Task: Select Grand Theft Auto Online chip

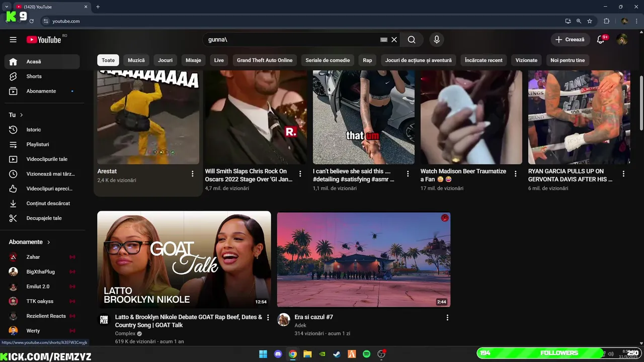Action: [x=265, y=60]
